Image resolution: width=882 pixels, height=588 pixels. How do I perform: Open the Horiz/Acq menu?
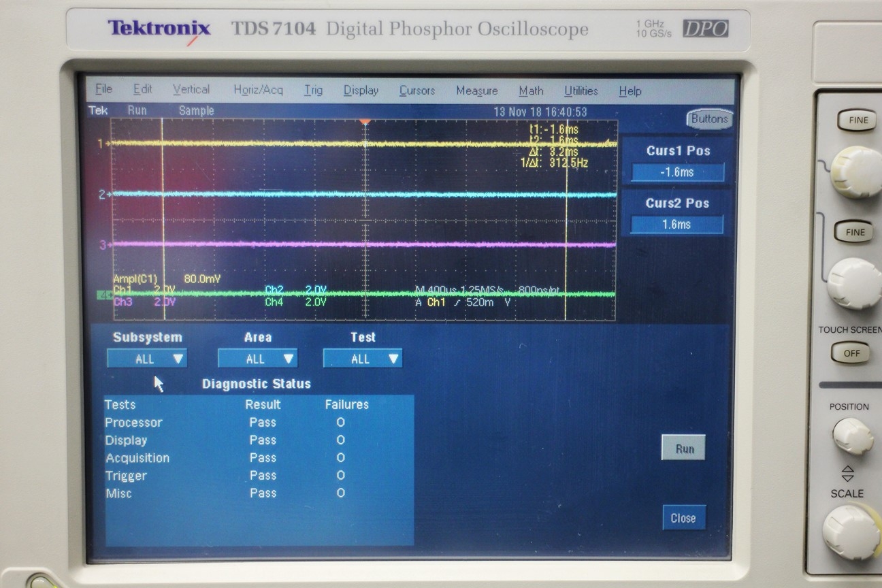pyautogui.click(x=258, y=90)
